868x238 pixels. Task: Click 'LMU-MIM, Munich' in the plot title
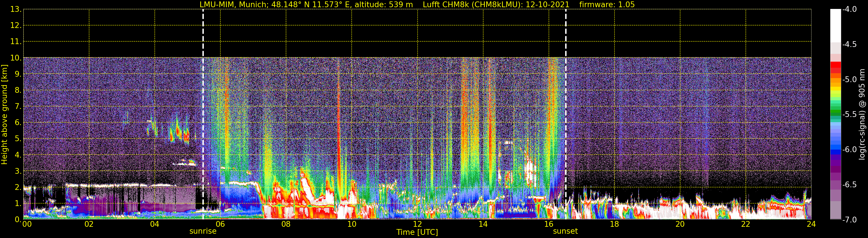[233, 5]
